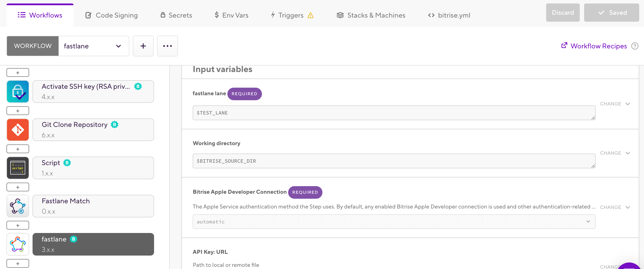The height and width of the screenshot is (269, 644).
Task: Select the fastlane 3.x.x step card
Action: pyautogui.click(x=93, y=244)
